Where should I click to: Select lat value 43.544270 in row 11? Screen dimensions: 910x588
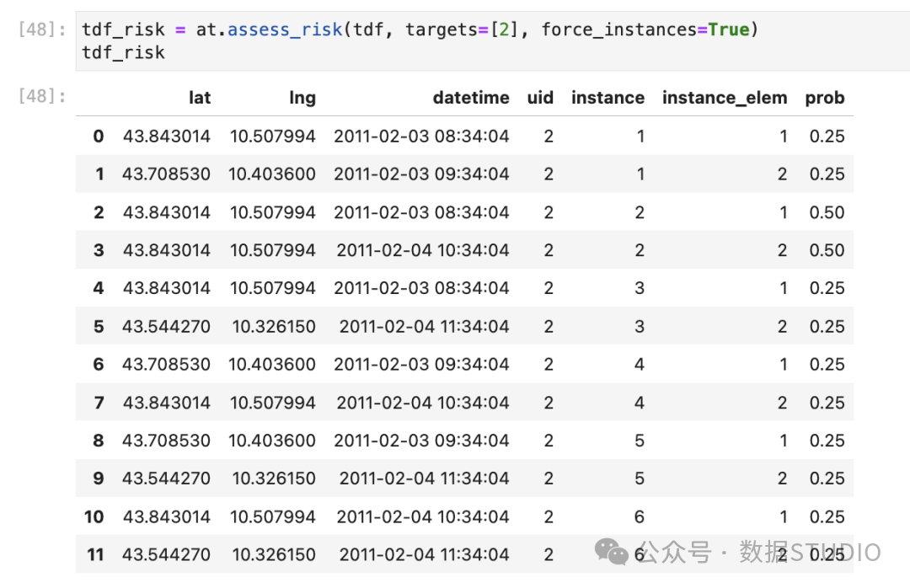pyautogui.click(x=166, y=554)
